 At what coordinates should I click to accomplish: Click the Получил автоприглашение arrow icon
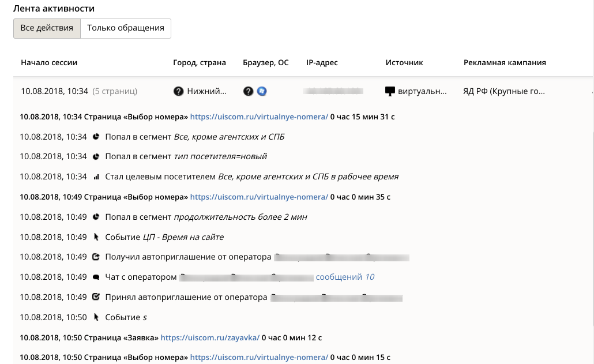pos(96,257)
